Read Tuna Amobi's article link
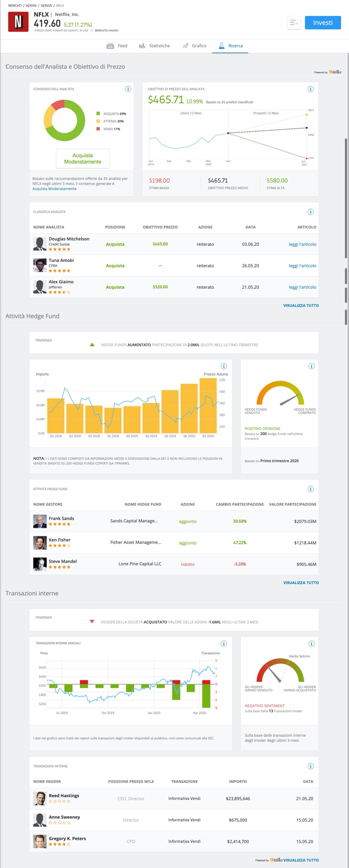 pyautogui.click(x=303, y=266)
